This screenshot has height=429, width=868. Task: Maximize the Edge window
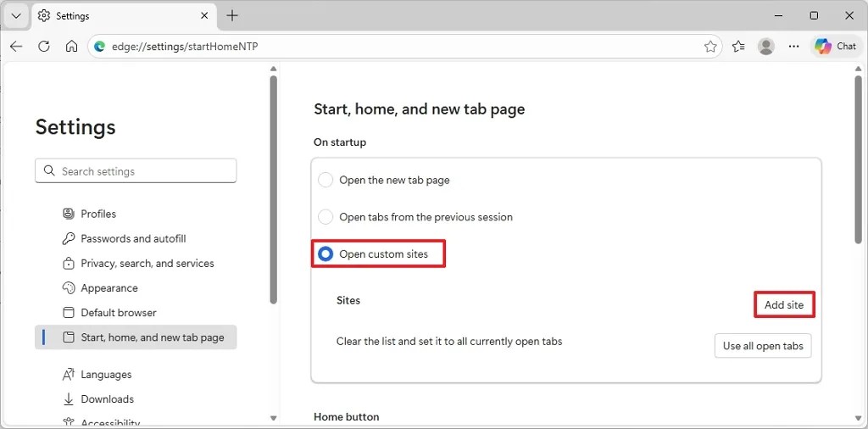click(x=814, y=15)
